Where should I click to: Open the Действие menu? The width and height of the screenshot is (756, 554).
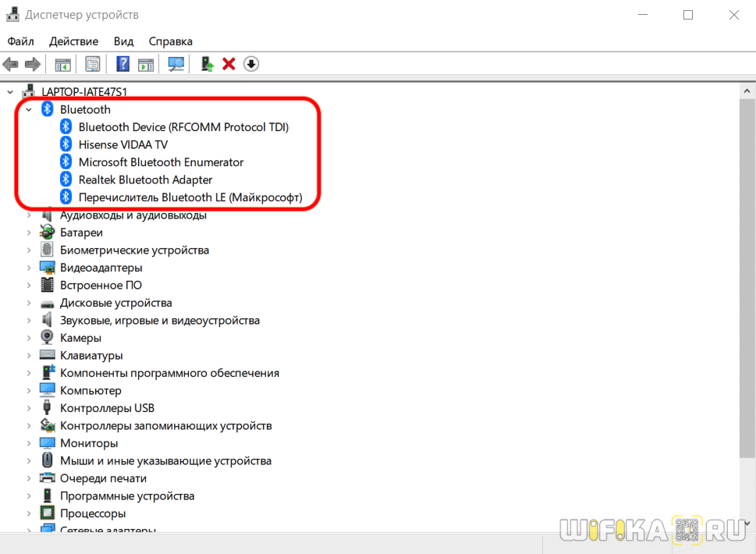point(73,41)
